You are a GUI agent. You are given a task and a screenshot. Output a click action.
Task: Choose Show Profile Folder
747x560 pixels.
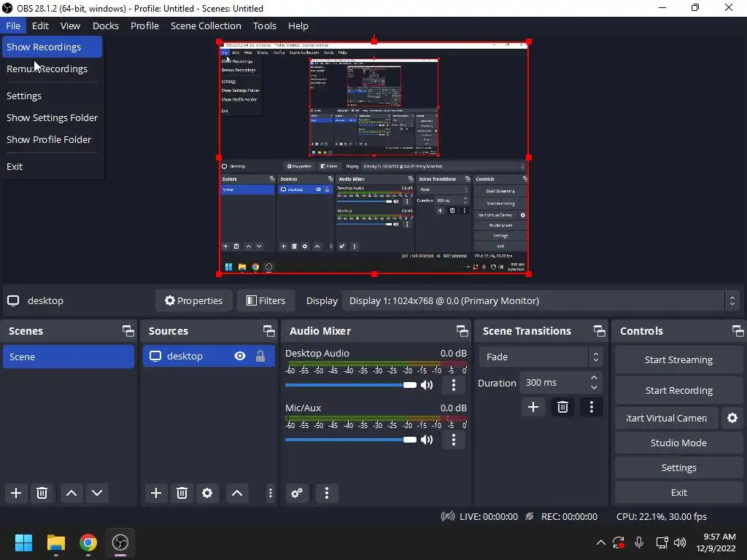[52, 139]
